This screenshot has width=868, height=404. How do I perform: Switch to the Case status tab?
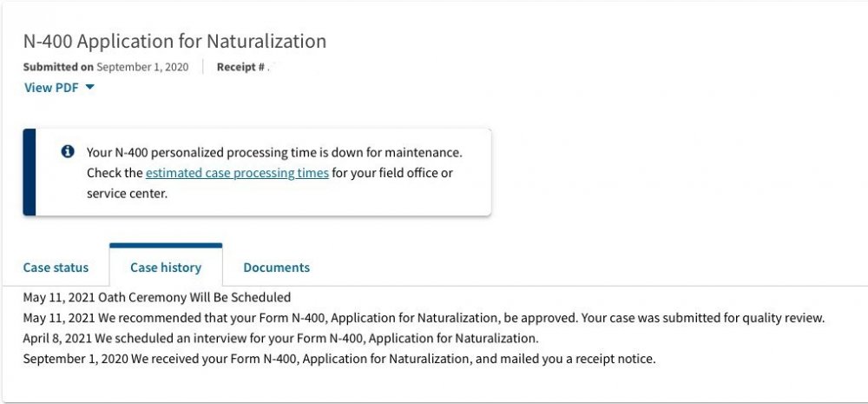pos(56,268)
